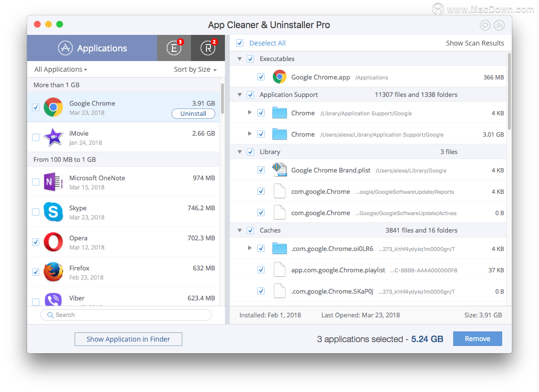Click the applications list scrollbar
Screen dimensions: 539x392
(x=222, y=98)
